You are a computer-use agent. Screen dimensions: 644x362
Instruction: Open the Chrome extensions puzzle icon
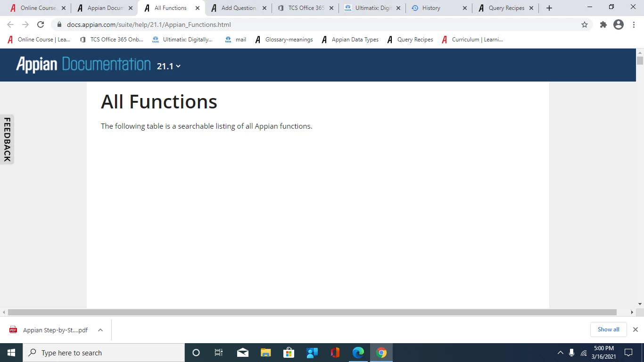click(603, 25)
